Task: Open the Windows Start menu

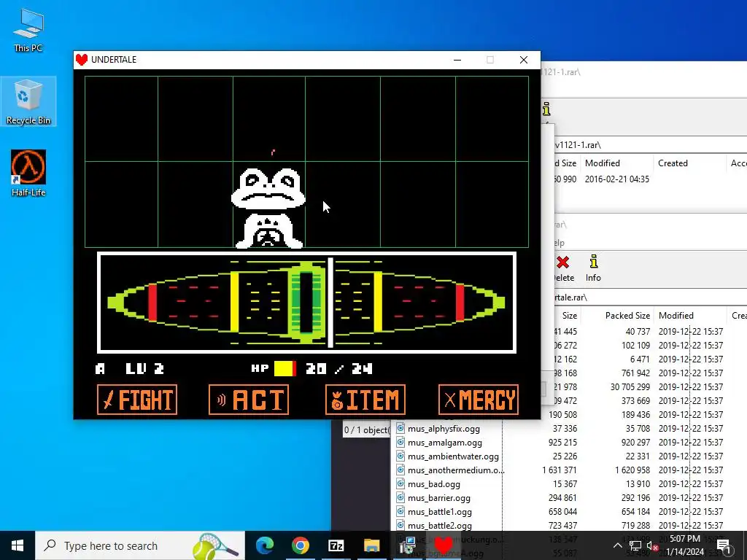Action: [18, 545]
